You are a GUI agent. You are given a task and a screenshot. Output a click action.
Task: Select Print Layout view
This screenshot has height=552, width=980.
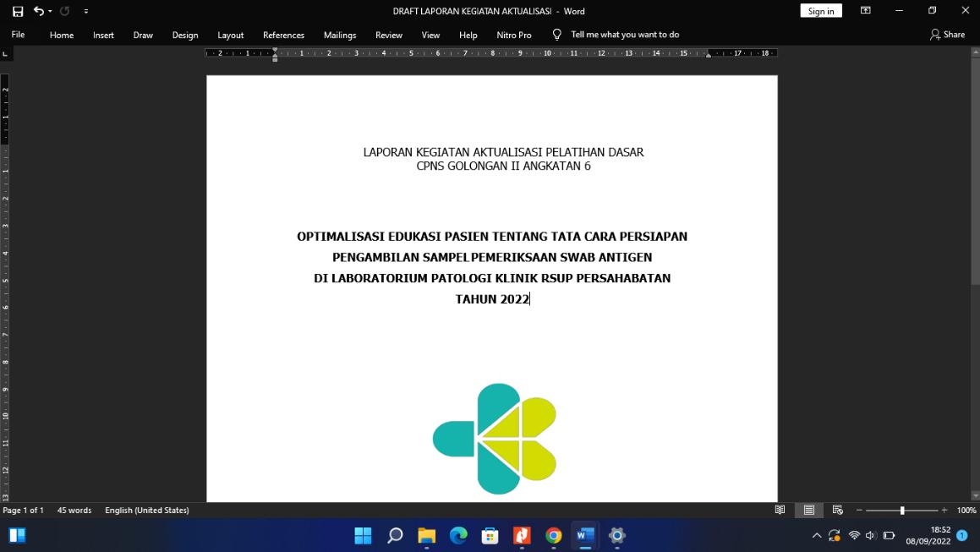click(x=808, y=510)
